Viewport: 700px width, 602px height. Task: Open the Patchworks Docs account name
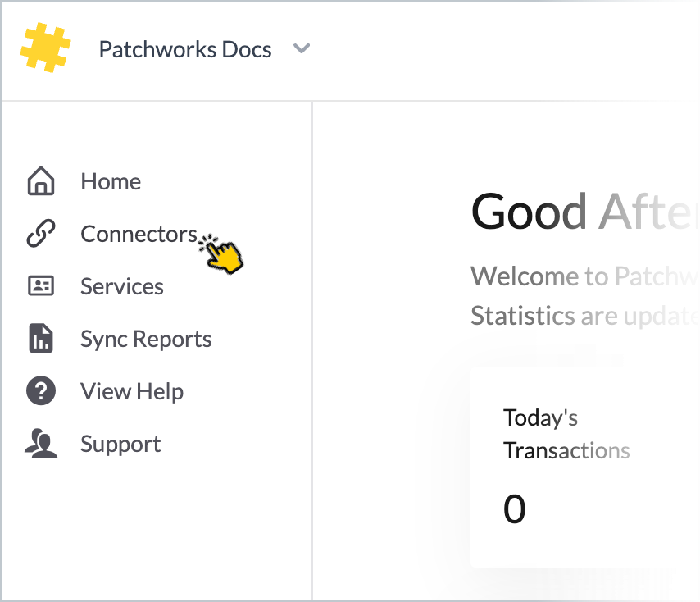(185, 49)
